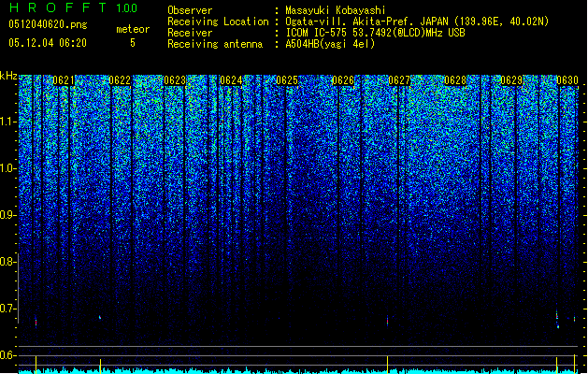The width and height of the screenshot is (588, 374).
Task: Click the meteor count value 5
Action: (133, 43)
